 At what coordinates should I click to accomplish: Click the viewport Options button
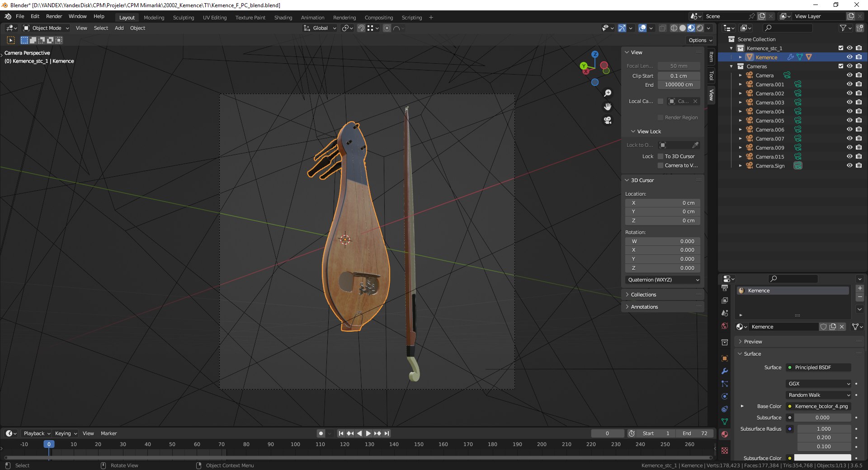(700, 40)
